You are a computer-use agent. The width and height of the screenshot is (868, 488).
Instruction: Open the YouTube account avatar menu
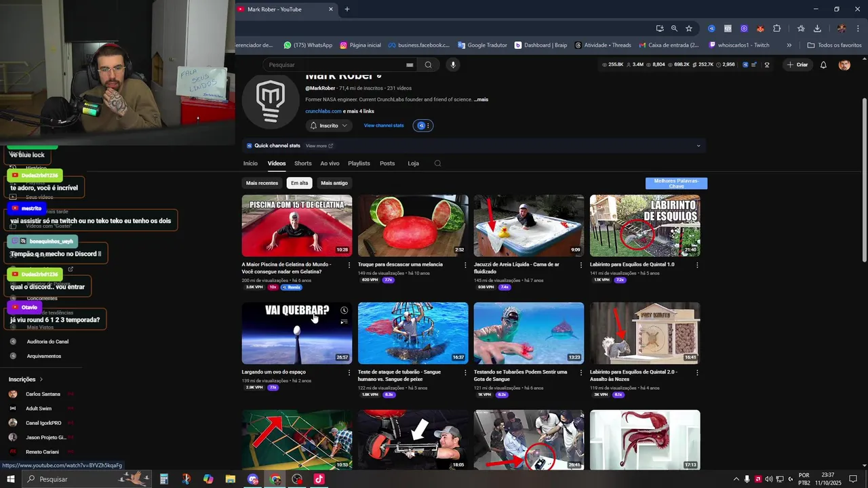pyautogui.click(x=844, y=65)
